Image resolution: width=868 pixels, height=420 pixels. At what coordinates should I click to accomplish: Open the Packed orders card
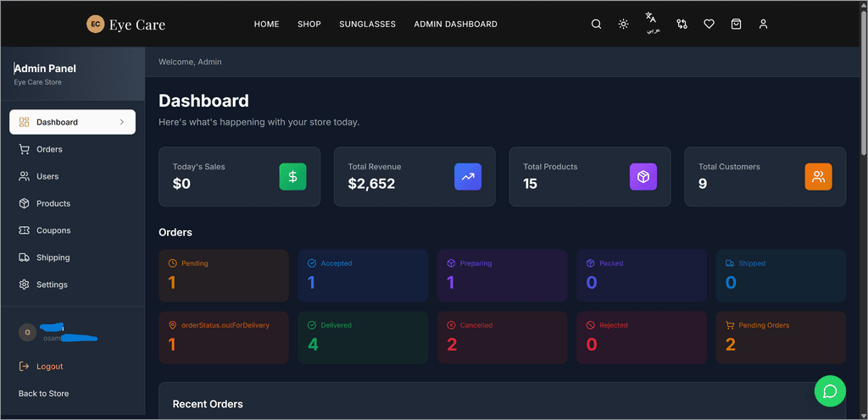(x=642, y=276)
